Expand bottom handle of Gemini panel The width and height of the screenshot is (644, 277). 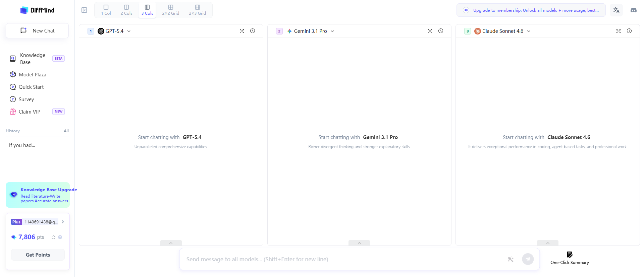pyautogui.click(x=359, y=243)
